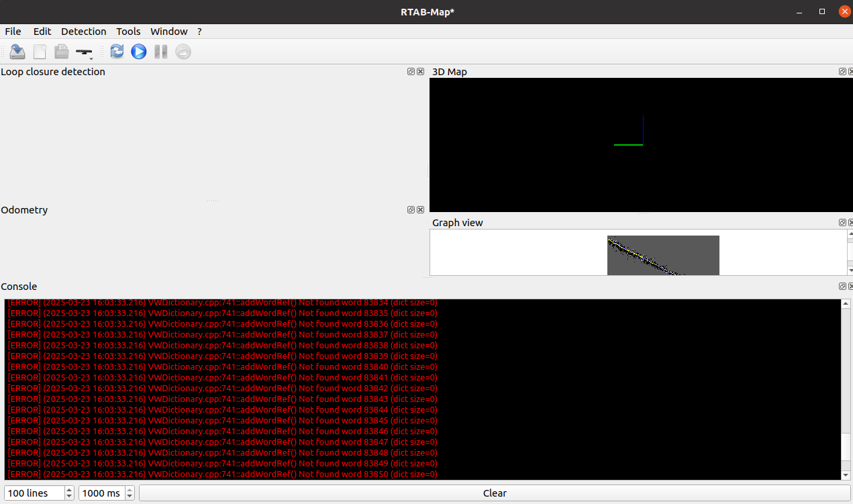Increase the 100 lines spinbox value

pos(69,489)
